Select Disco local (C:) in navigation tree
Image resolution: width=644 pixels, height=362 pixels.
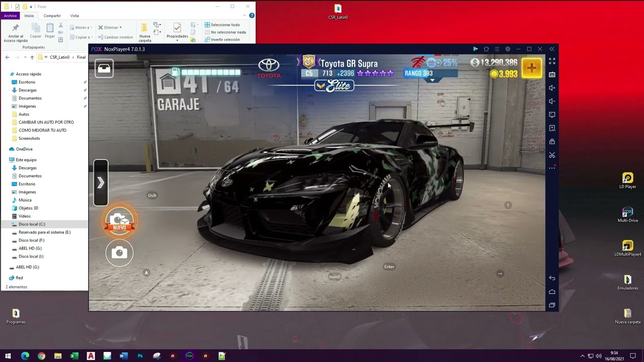click(x=32, y=224)
